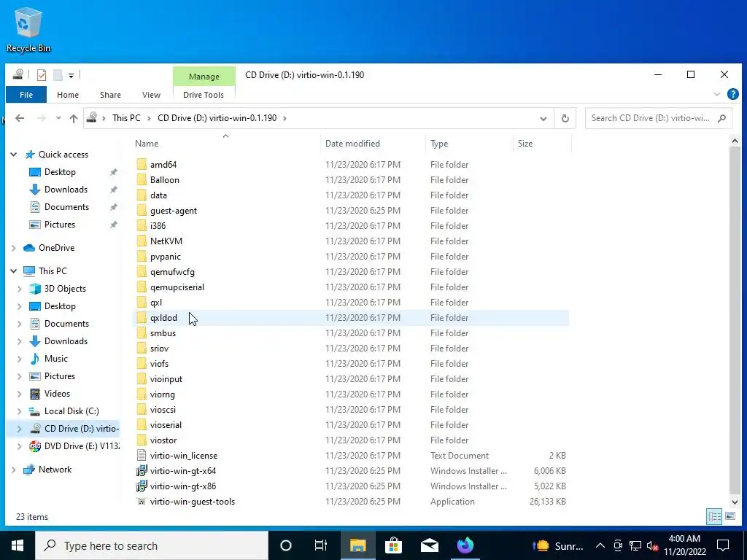Image resolution: width=747 pixels, height=560 pixels.
Task: Open Task View on the taskbar
Action: 321,545
